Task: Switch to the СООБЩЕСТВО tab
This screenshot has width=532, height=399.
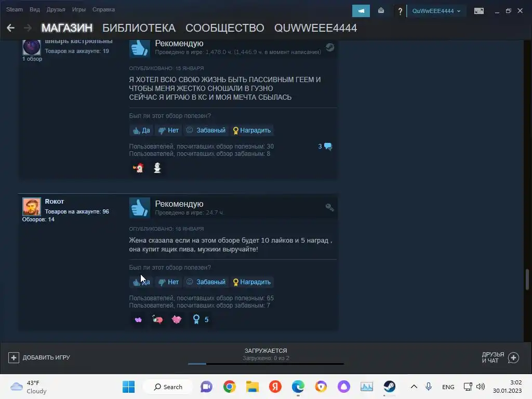Action: [224, 28]
